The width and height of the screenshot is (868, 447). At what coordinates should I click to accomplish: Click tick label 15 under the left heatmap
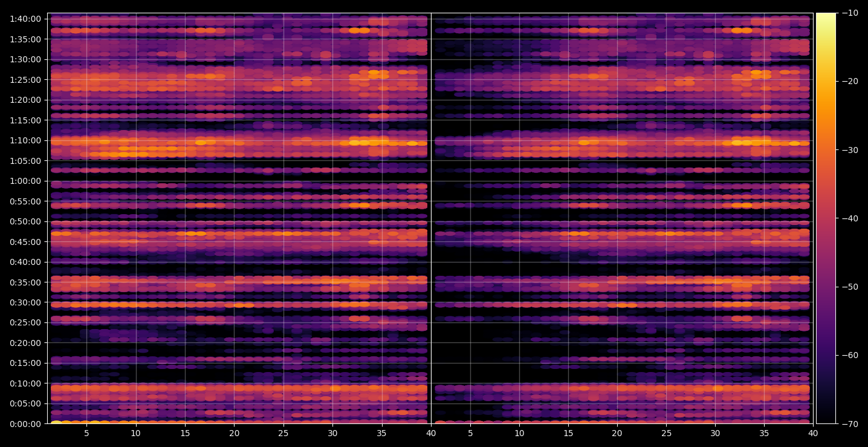click(x=185, y=433)
